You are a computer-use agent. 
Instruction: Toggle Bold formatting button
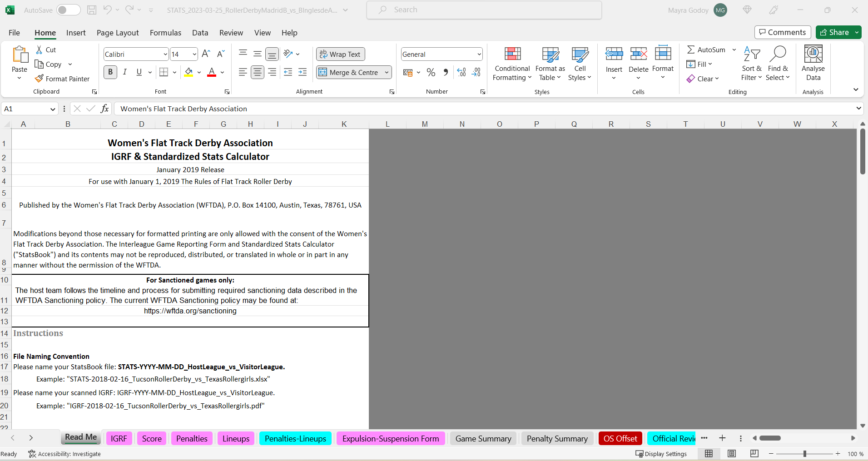coord(110,72)
